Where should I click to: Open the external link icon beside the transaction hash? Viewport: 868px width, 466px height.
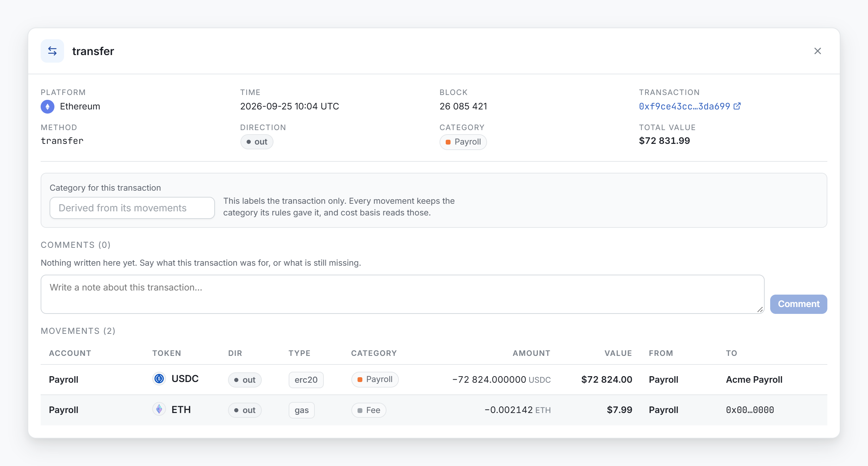[737, 106]
